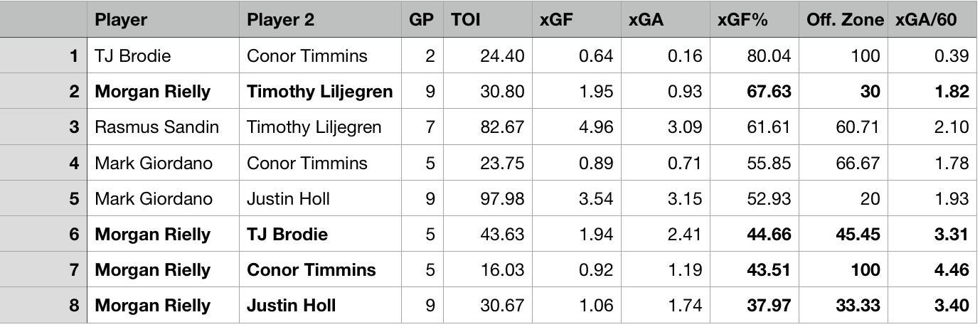Click row number 8 header

pos(44,306)
